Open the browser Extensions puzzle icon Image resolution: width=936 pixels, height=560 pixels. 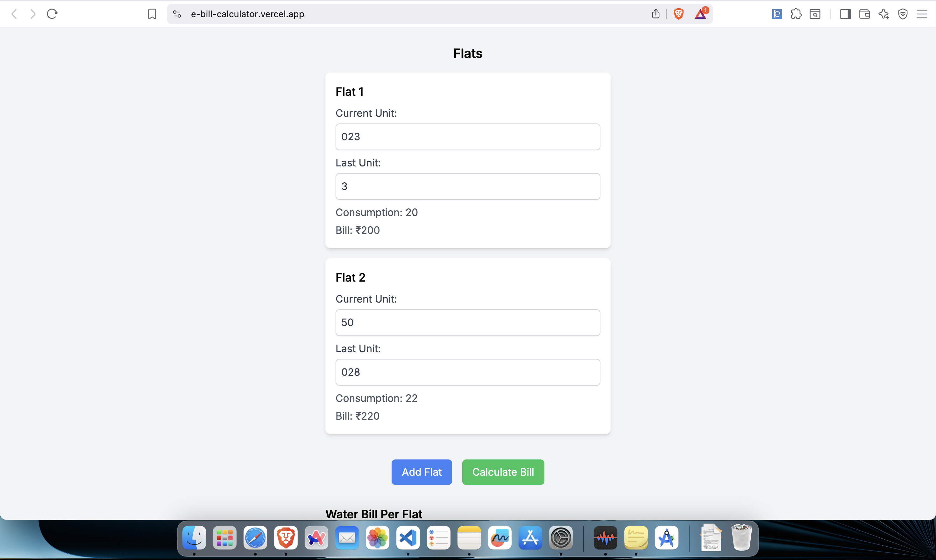tap(796, 14)
